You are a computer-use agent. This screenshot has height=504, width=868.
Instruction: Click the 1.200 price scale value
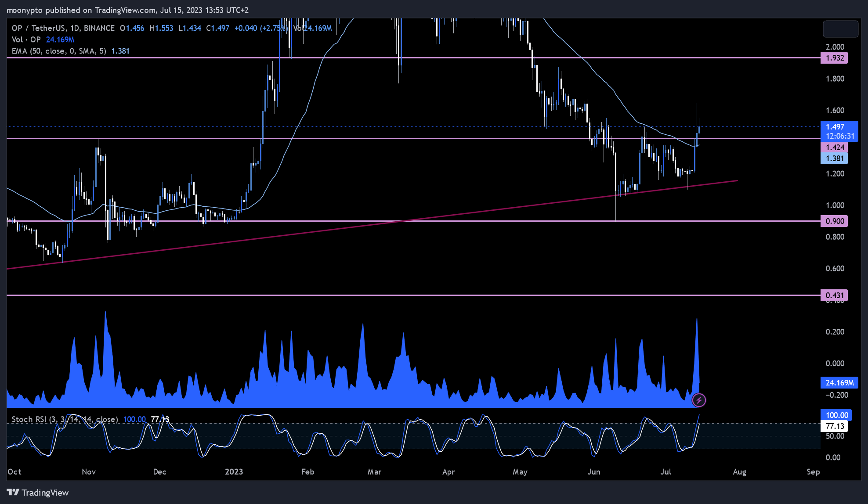pyautogui.click(x=835, y=174)
